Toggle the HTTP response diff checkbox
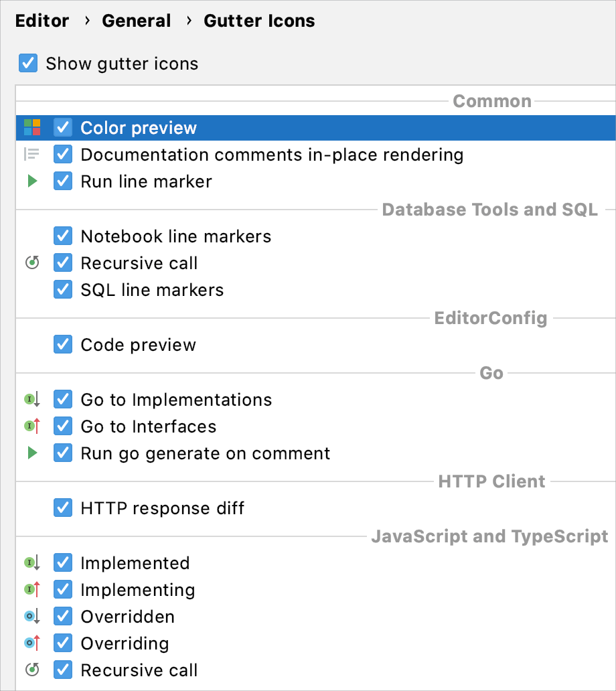Viewport: 616px width, 691px height. click(x=62, y=508)
